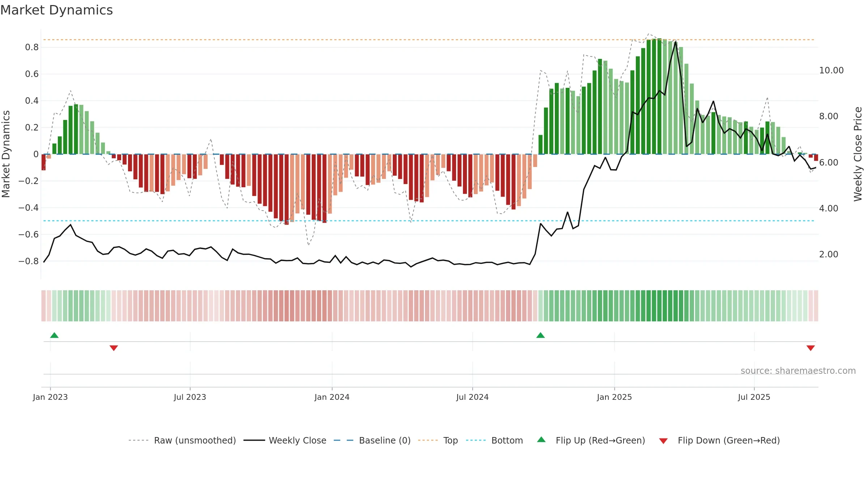Image resolution: width=868 pixels, height=488 pixels.
Task: Click the −0.4 left axis tick label
Action: point(29,208)
